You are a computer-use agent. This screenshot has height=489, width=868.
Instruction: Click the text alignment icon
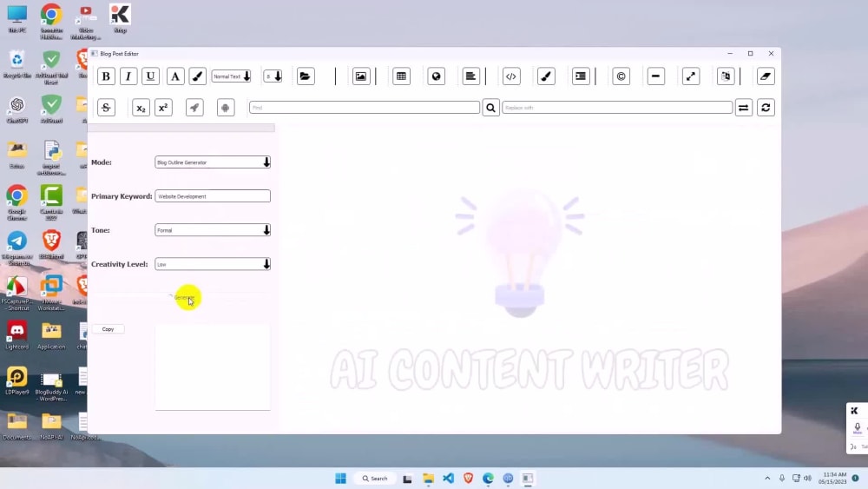[470, 76]
